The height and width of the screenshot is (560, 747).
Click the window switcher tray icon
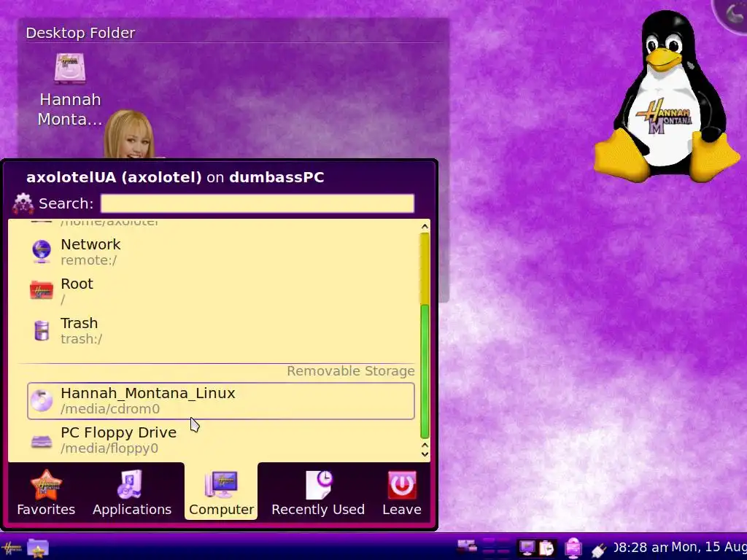467,547
